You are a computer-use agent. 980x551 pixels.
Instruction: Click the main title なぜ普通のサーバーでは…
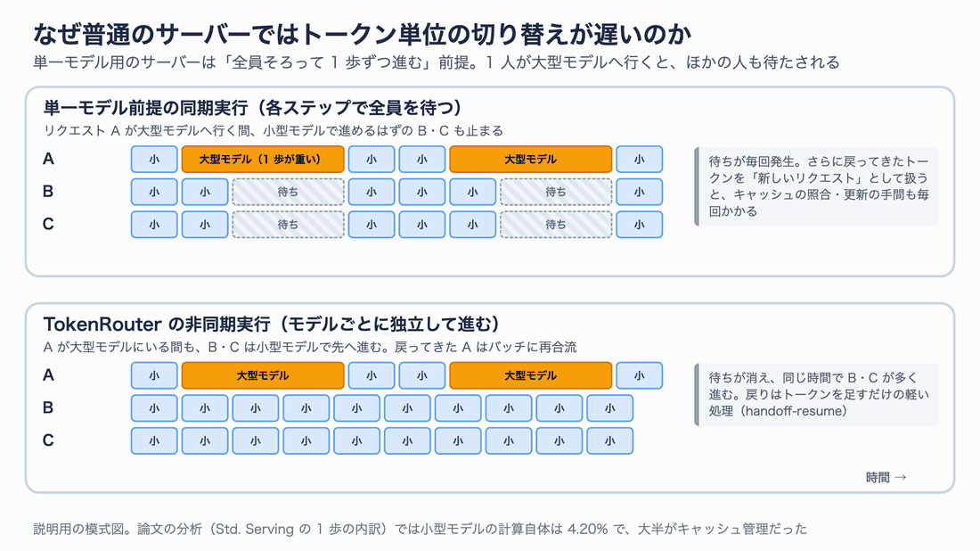[x=362, y=35]
